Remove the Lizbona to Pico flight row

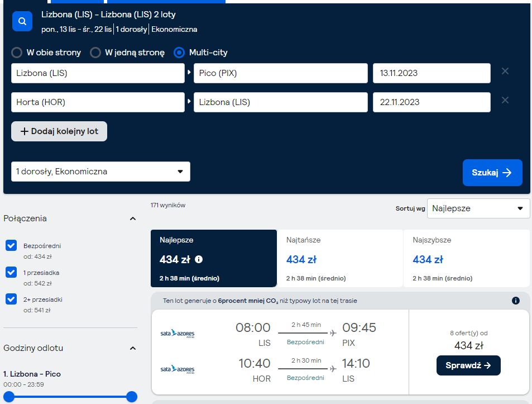[505, 71]
